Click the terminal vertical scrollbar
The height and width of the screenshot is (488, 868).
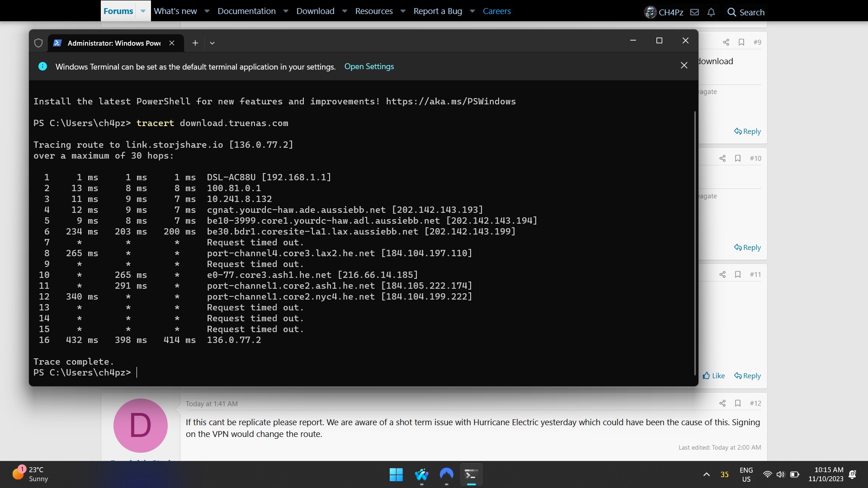point(695,243)
